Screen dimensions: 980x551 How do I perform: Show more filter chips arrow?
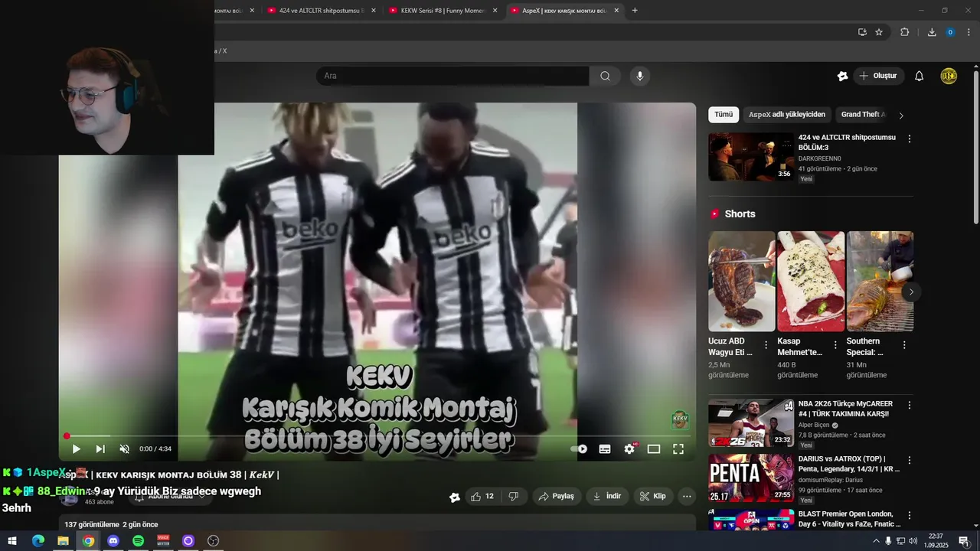[901, 116]
